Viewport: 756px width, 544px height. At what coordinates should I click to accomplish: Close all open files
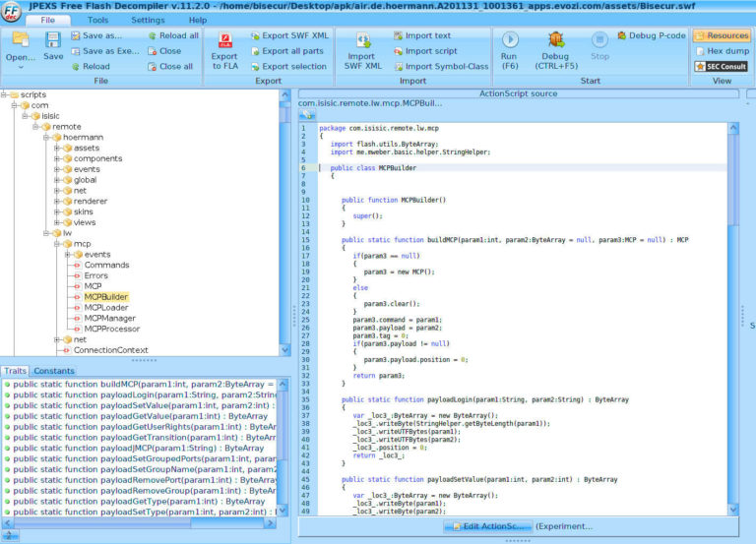[x=170, y=67]
